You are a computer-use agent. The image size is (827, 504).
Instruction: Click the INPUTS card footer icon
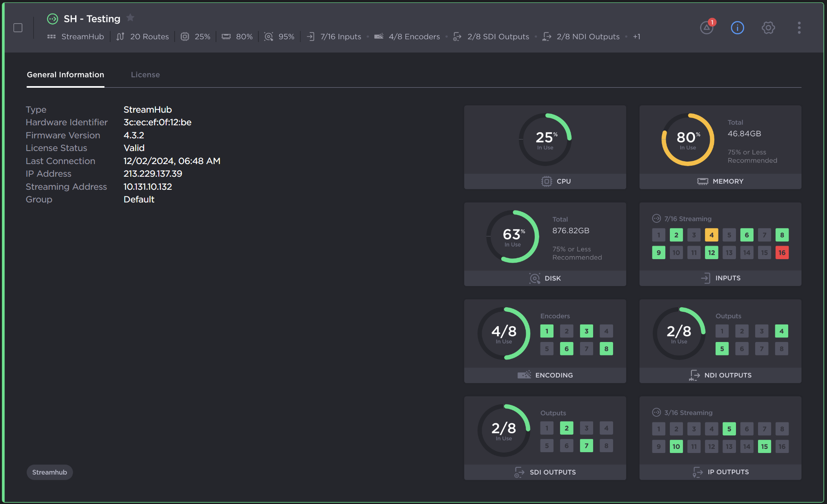click(705, 278)
